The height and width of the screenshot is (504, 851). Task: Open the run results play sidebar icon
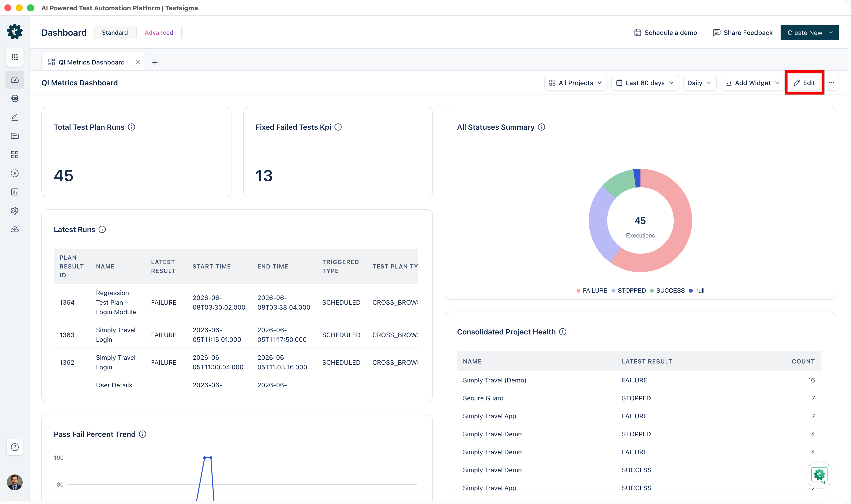15,173
